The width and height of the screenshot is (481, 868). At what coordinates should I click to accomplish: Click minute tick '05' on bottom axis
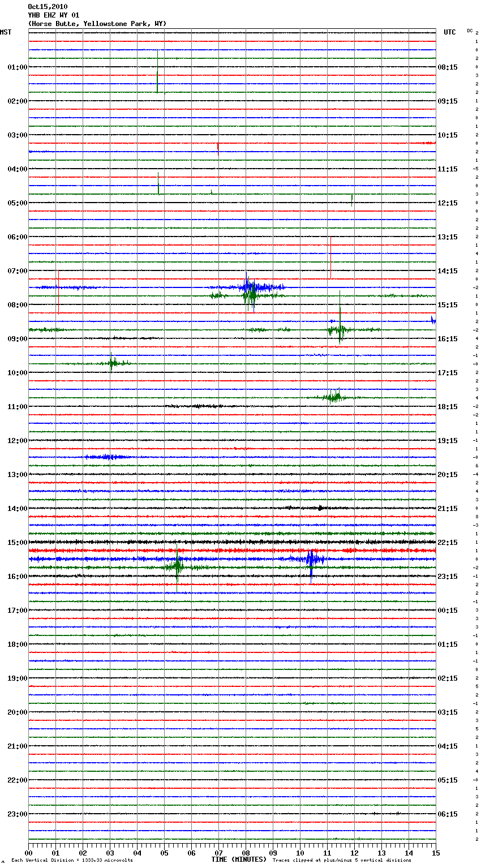[x=164, y=853]
